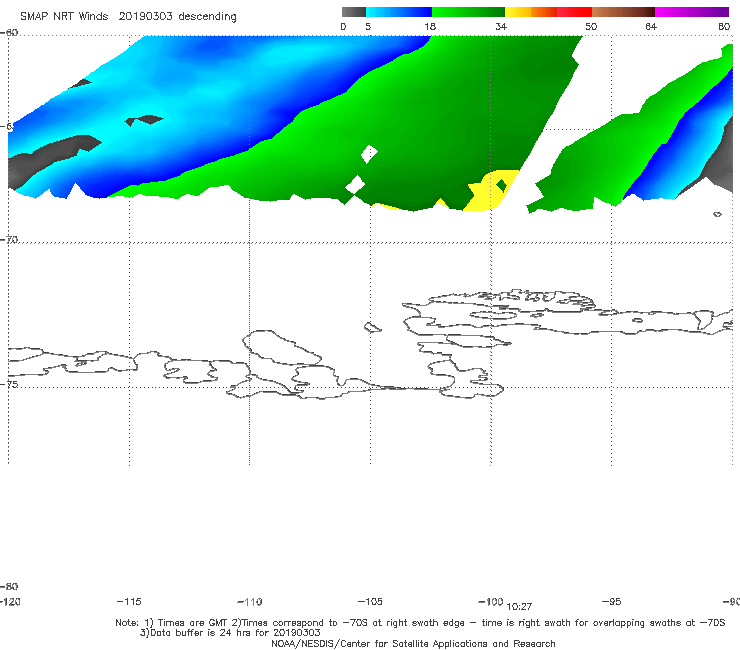Click the longitude label '-110'
This screenshot has height=650, width=740.
point(250,602)
